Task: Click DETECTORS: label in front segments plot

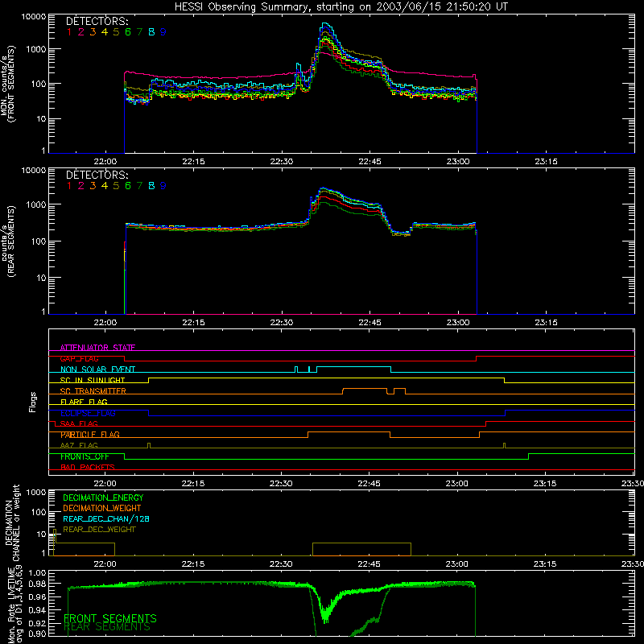Action: point(97,22)
